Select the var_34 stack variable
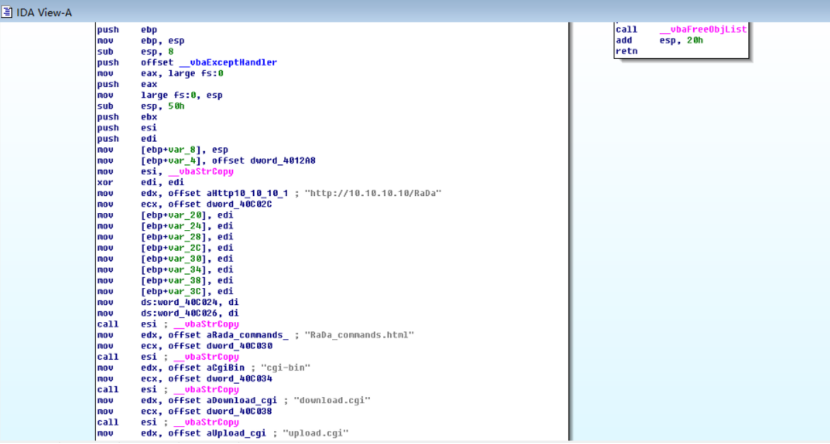The image size is (830, 444). 187,270
